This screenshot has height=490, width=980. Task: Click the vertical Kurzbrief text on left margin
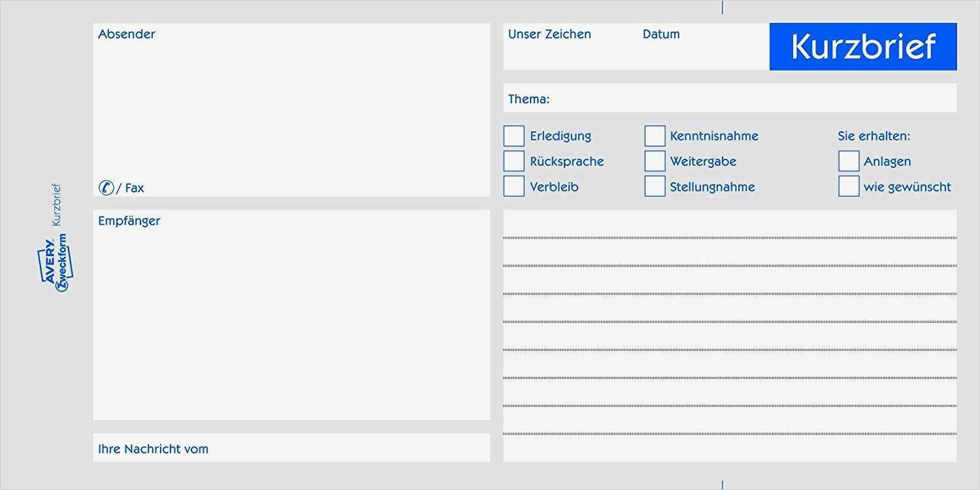[x=56, y=204]
